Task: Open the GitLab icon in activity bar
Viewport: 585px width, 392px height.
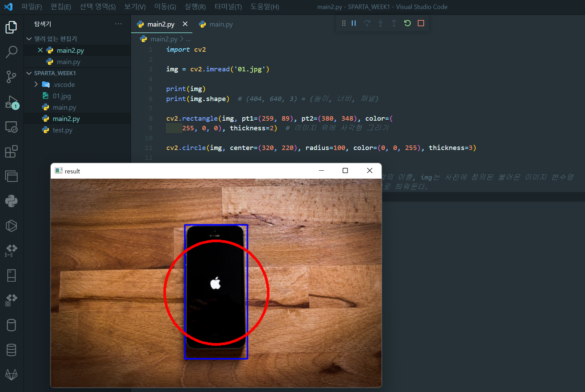Action: 11,375
